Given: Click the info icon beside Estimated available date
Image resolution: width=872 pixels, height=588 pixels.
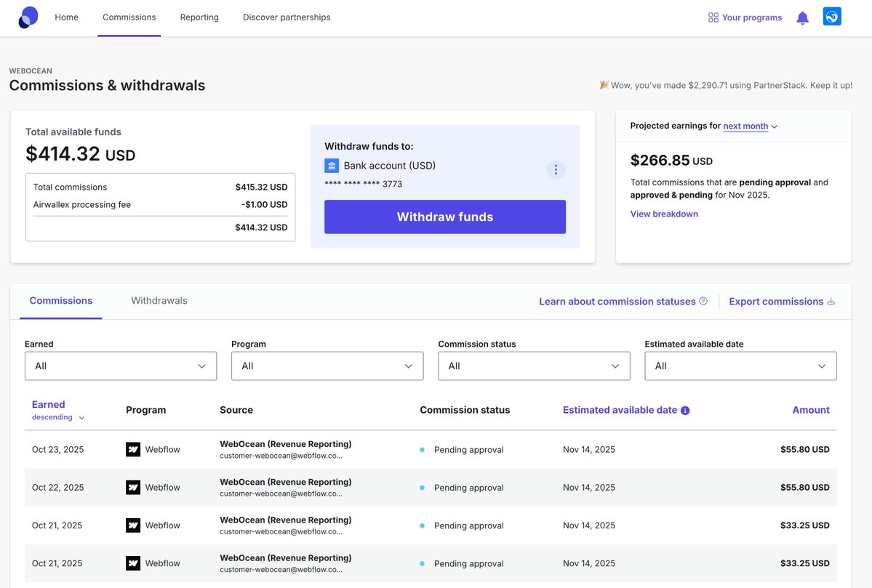Looking at the screenshot, I should point(685,411).
